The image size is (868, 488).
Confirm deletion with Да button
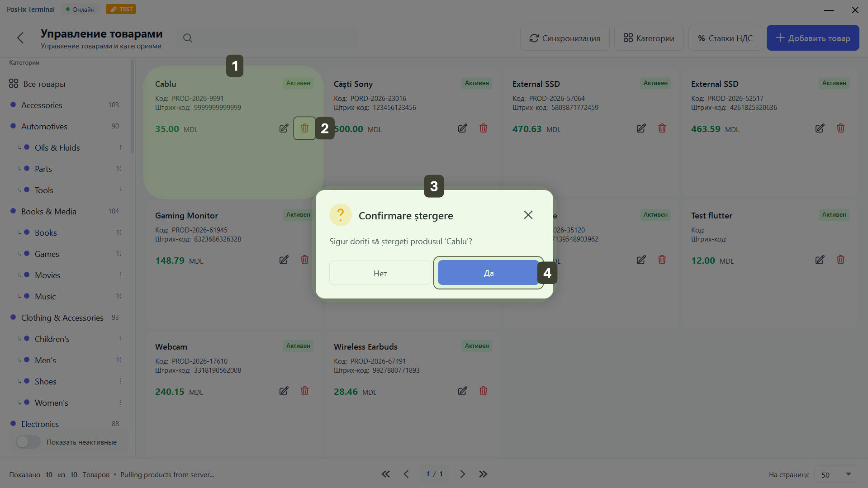click(488, 273)
